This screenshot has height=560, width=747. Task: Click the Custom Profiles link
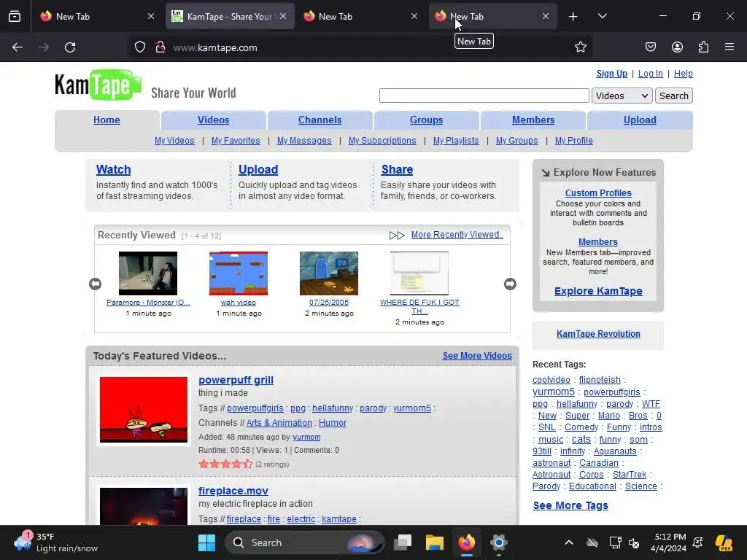[x=598, y=192]
